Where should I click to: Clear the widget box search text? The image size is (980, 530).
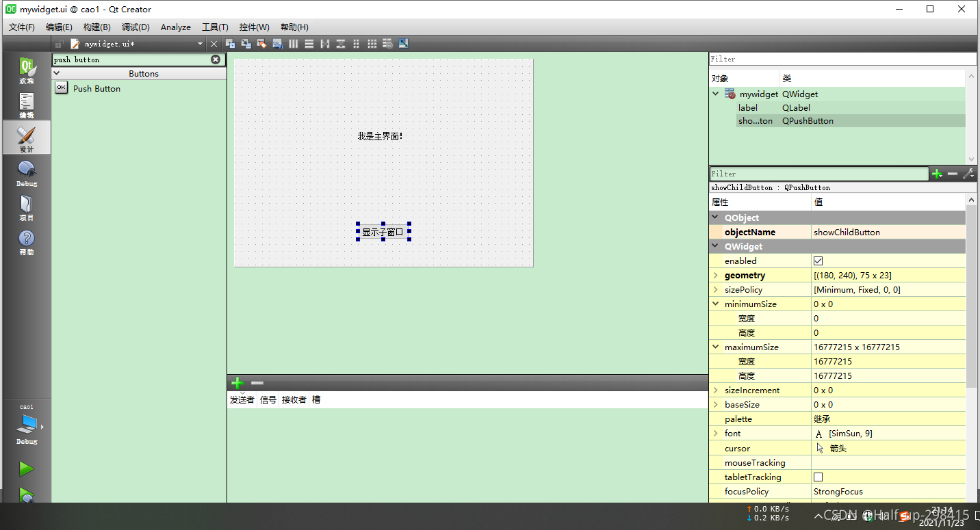(x=216, y=59)
